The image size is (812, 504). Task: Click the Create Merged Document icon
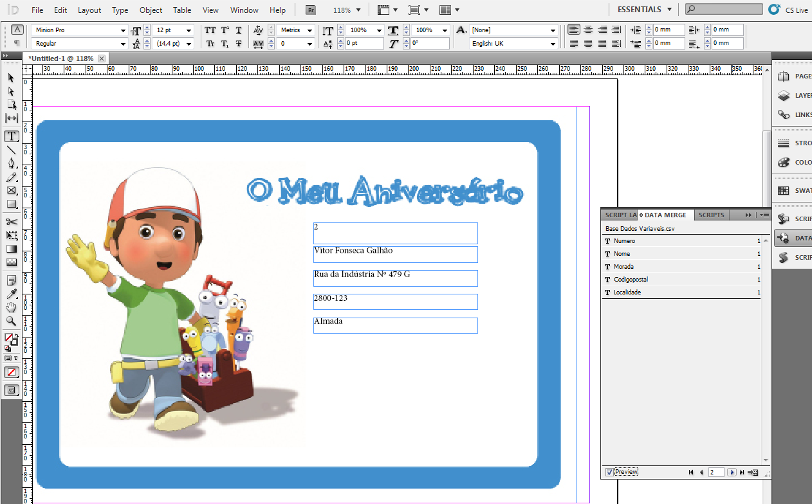tap(753, 471)
